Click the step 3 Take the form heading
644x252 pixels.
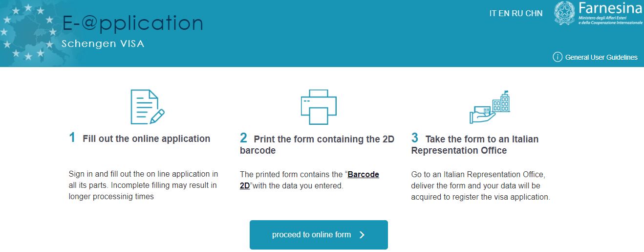pos(475,144)
